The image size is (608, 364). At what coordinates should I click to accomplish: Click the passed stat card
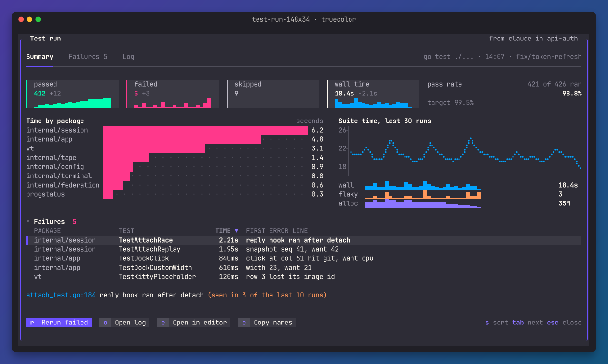coord(72,94)
